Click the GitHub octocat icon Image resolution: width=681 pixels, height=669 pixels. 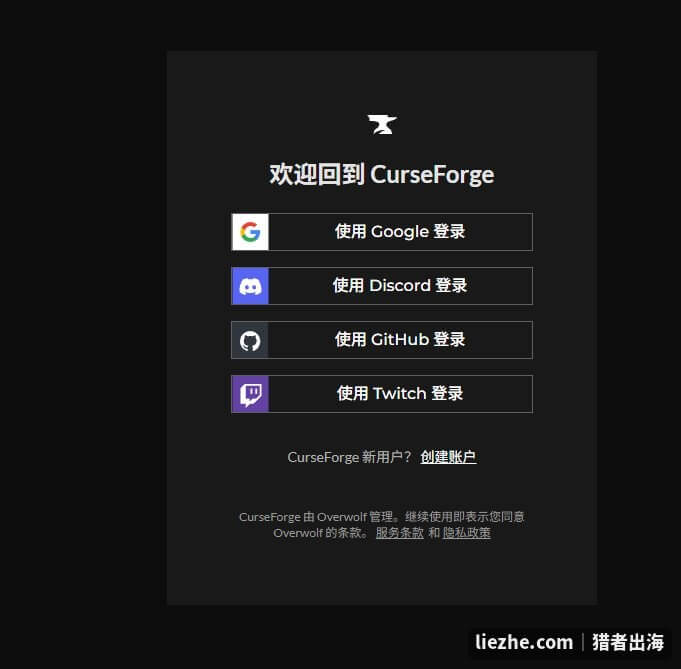(250, 340)
